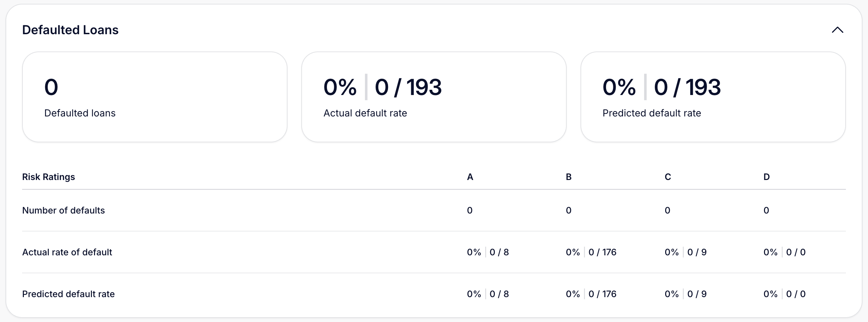Click the Risk Ratings column header
This screenshot has height=322, width=868.
(48, 177)
